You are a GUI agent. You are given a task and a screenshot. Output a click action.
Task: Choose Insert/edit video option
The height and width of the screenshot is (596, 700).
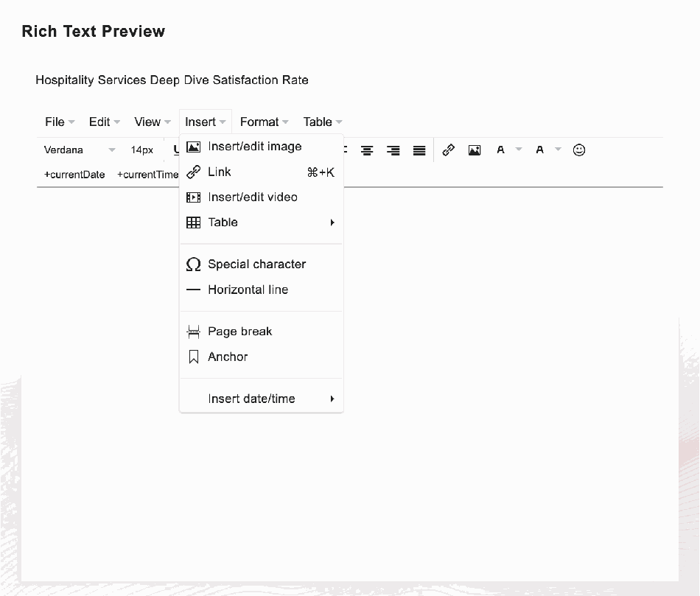click(261, 197)
